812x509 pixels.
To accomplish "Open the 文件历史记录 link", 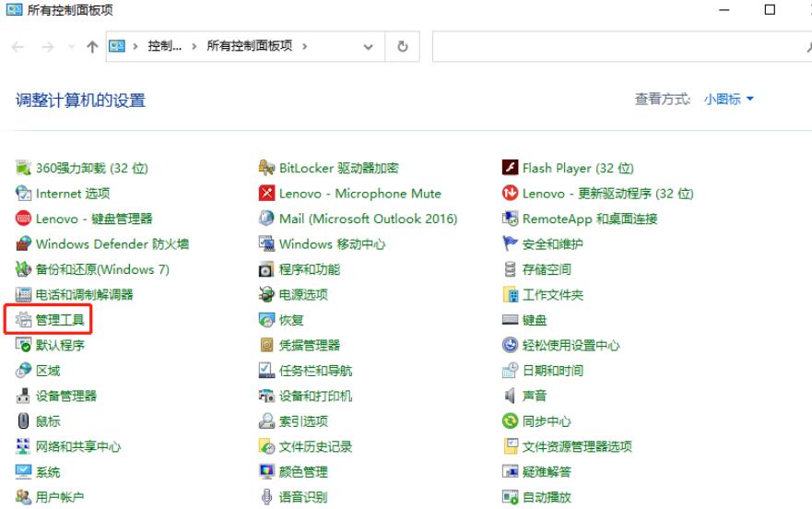I will 315,446.
